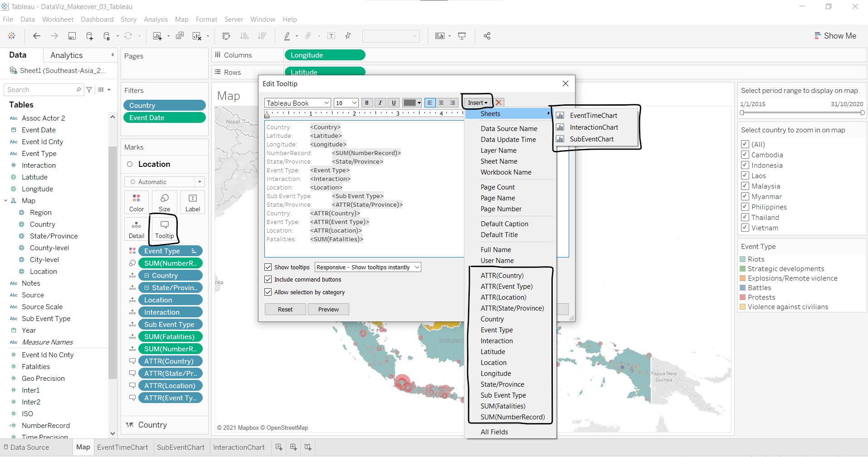Click the Save icon in toolbar
868x457 pixels.
click(x=72, y=36)
